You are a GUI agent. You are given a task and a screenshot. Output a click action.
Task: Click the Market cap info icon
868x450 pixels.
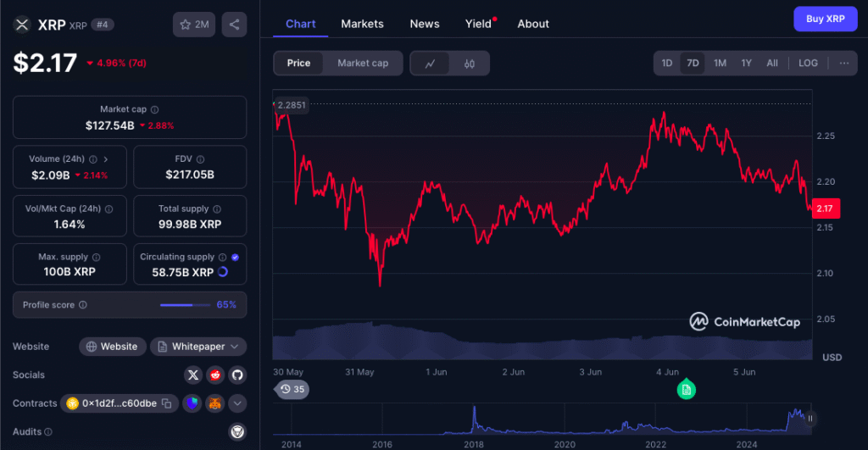point(155,109)
